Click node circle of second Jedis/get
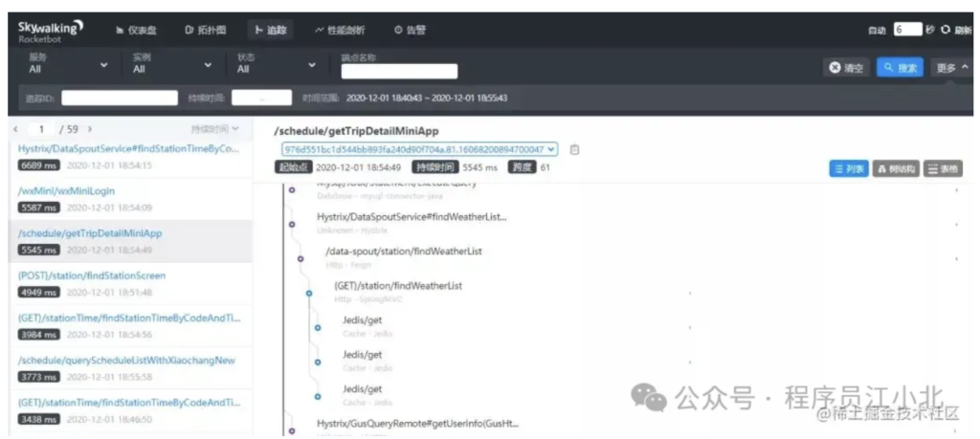 (318, 362)
